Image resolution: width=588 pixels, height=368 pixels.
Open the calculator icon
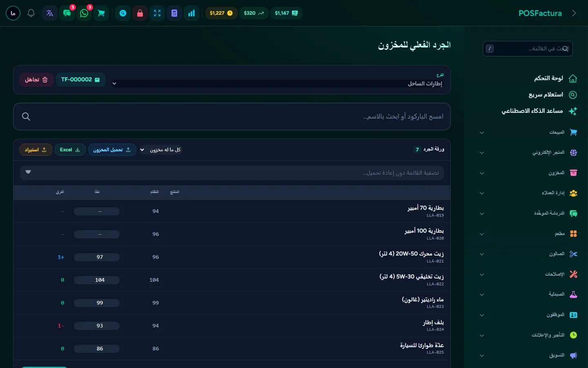click(x=174, y=13)
